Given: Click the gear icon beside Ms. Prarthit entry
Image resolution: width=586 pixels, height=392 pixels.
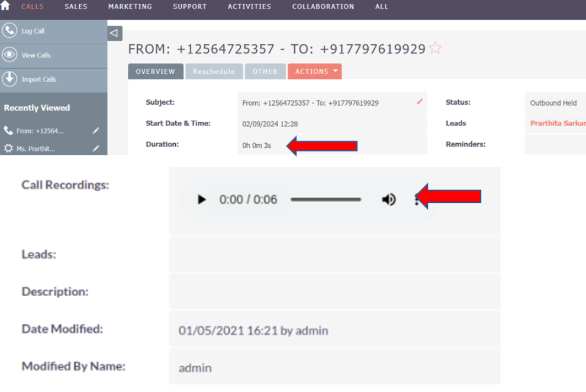Looking at the screenshot, I should click(x=8, y=149).
